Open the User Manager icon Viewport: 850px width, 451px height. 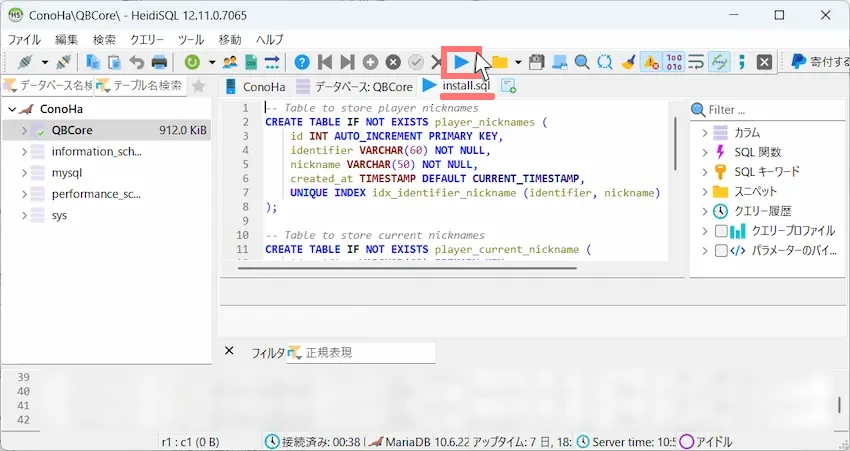click(x=230, y=62)
